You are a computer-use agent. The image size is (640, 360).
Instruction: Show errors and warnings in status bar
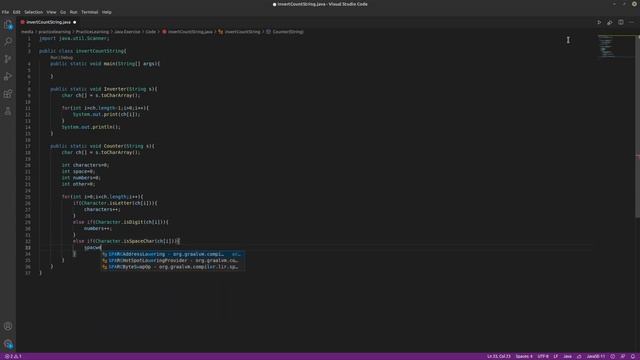tap(13, 356)
